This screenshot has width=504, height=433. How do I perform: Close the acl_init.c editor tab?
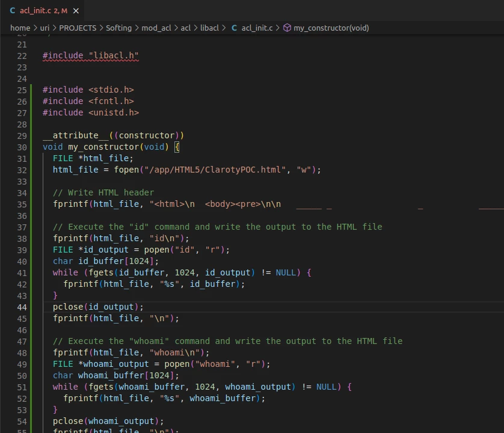click(75, 11)
